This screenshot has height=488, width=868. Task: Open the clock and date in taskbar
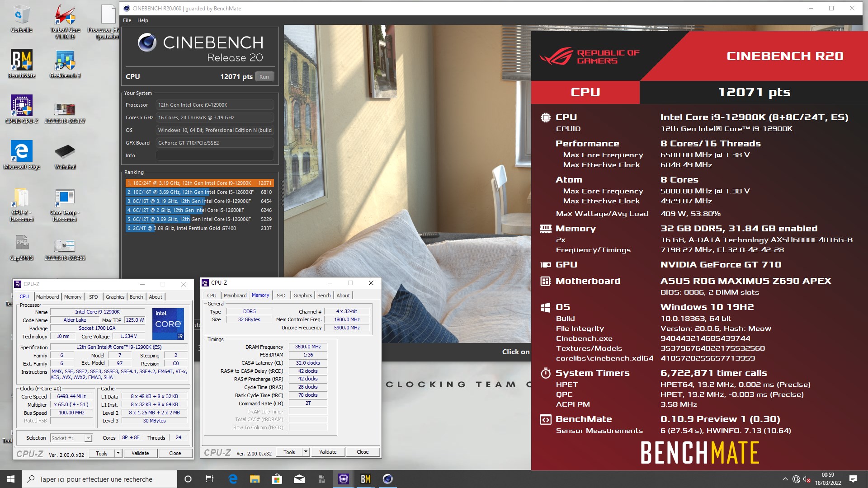828,479
